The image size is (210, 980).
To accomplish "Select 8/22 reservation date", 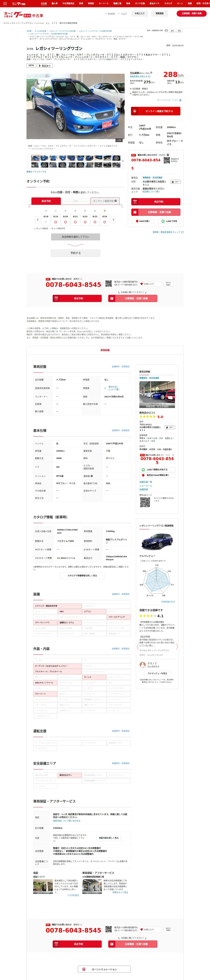I will tap(85, 220).
